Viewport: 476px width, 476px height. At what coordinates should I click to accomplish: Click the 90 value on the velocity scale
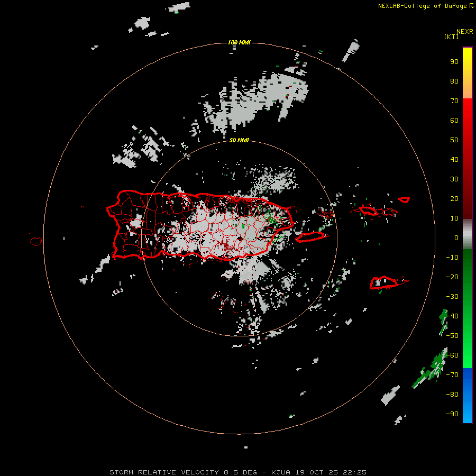point(454,62)
